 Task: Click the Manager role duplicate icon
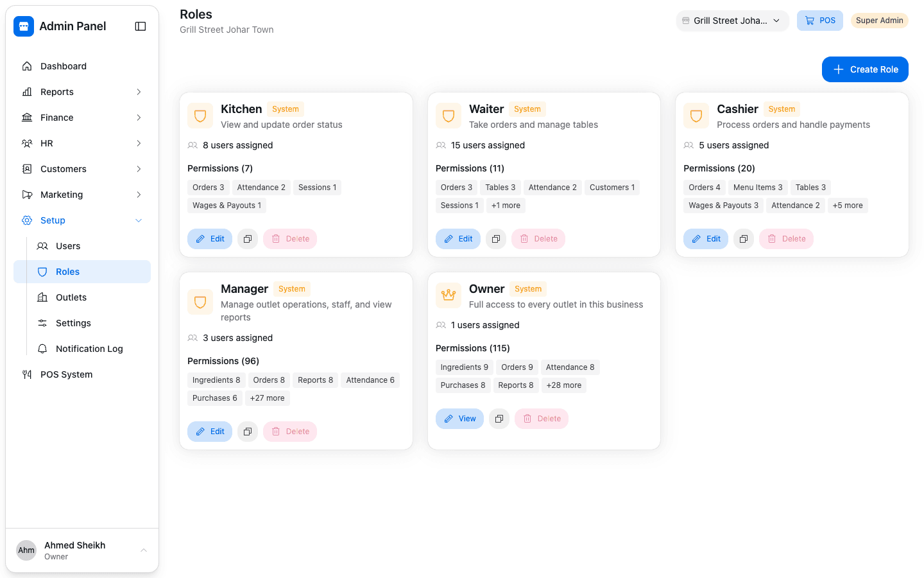(x=248, y=432)
